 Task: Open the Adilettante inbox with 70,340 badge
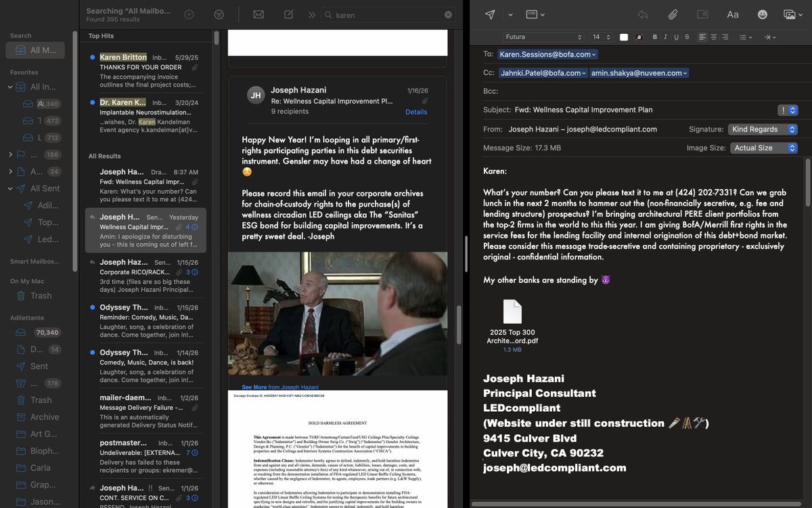click(x=37, y=333)
